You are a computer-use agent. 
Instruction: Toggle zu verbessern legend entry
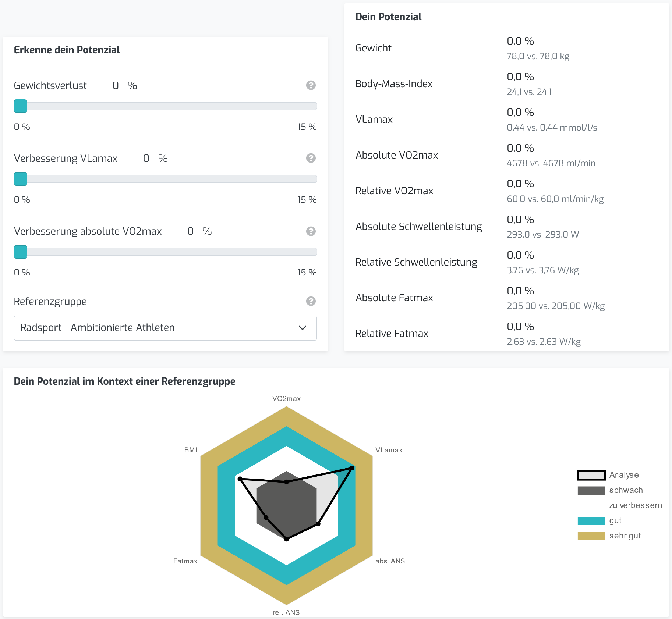635,505
